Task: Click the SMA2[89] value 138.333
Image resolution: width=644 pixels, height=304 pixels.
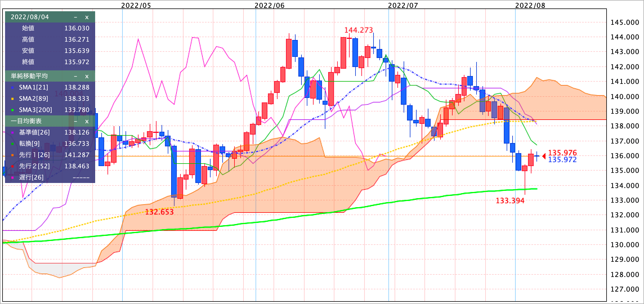Action: click(77, 99)
